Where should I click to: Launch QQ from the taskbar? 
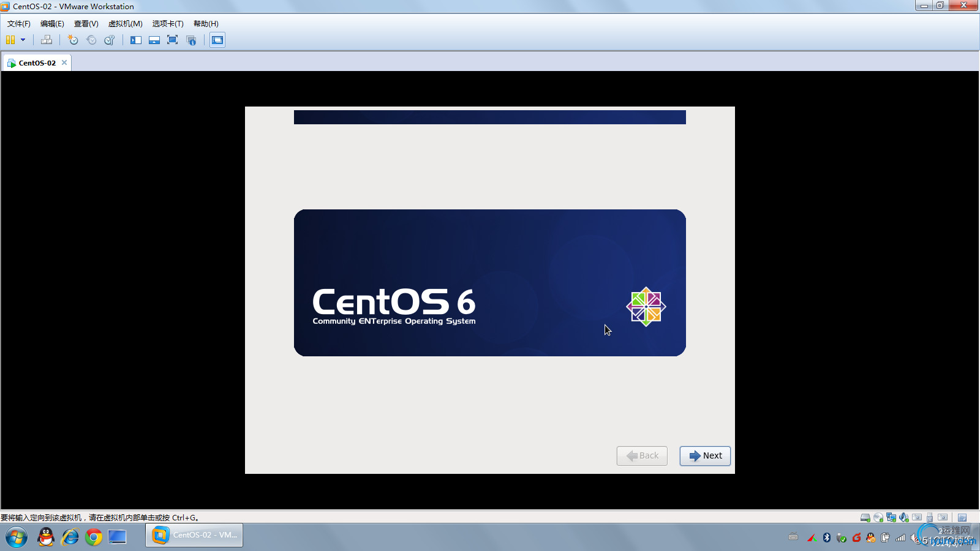(46, 537)
